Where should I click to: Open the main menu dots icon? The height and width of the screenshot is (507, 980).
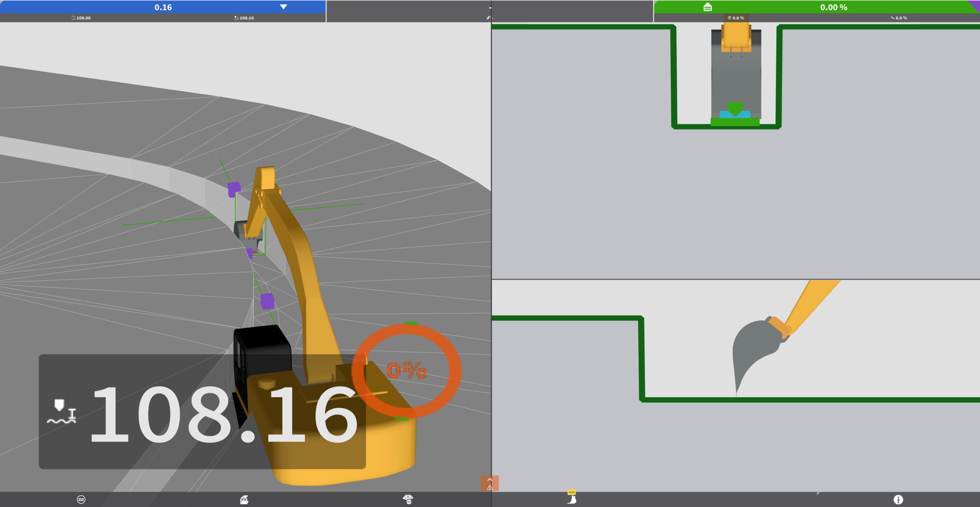tap(81, 499)
